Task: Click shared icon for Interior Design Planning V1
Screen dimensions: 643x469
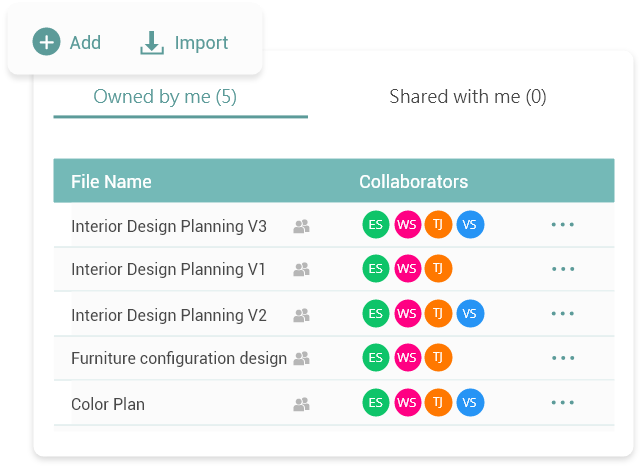Action: coord(301,269)
